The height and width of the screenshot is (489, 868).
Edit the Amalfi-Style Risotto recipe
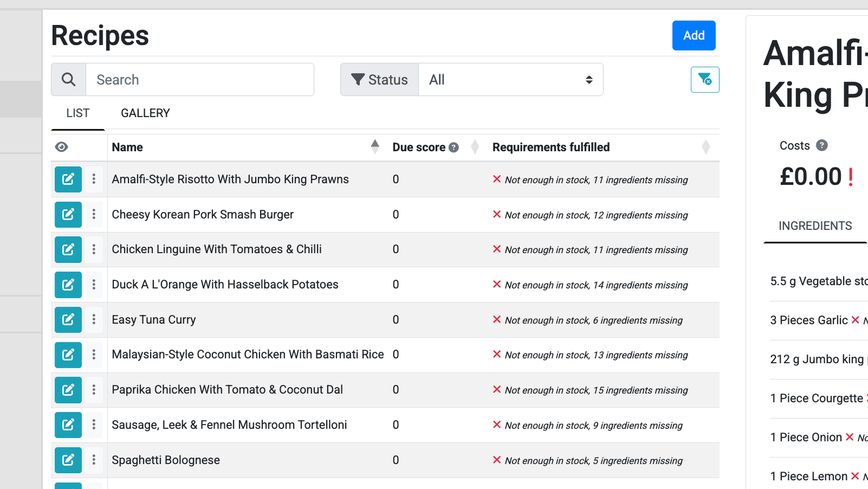(68, 179)
